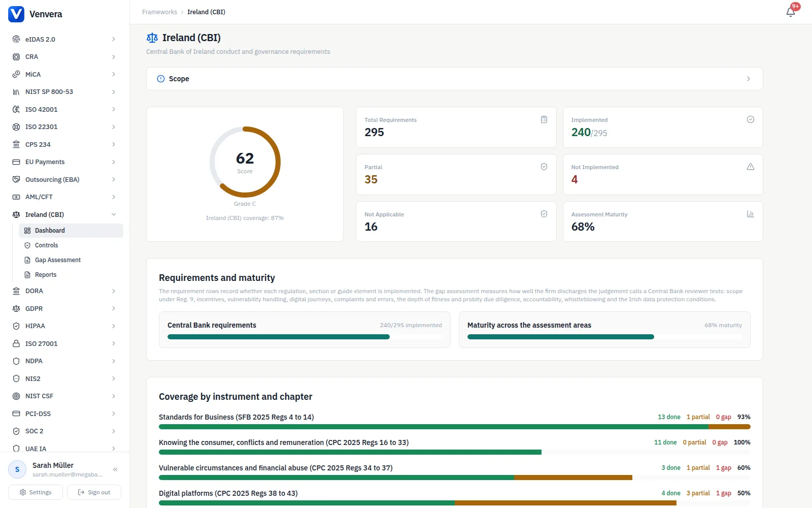
Task: Click the MiCA sidebar icon
Action: pyautogui.click(x=16, y=74)
